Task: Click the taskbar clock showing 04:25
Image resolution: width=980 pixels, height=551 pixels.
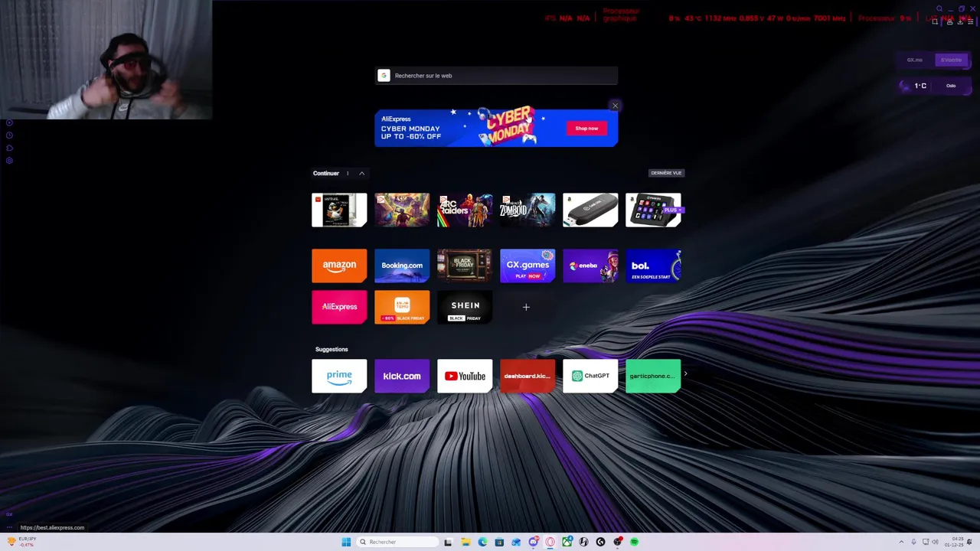Action: pyautogui.click(x=954, y=542)
